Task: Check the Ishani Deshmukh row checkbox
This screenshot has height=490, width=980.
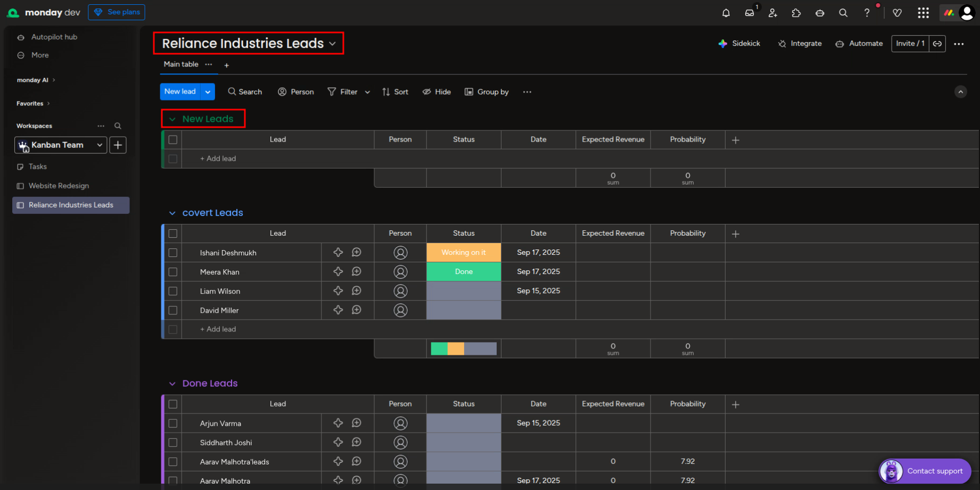Action: tap(173, 253)
